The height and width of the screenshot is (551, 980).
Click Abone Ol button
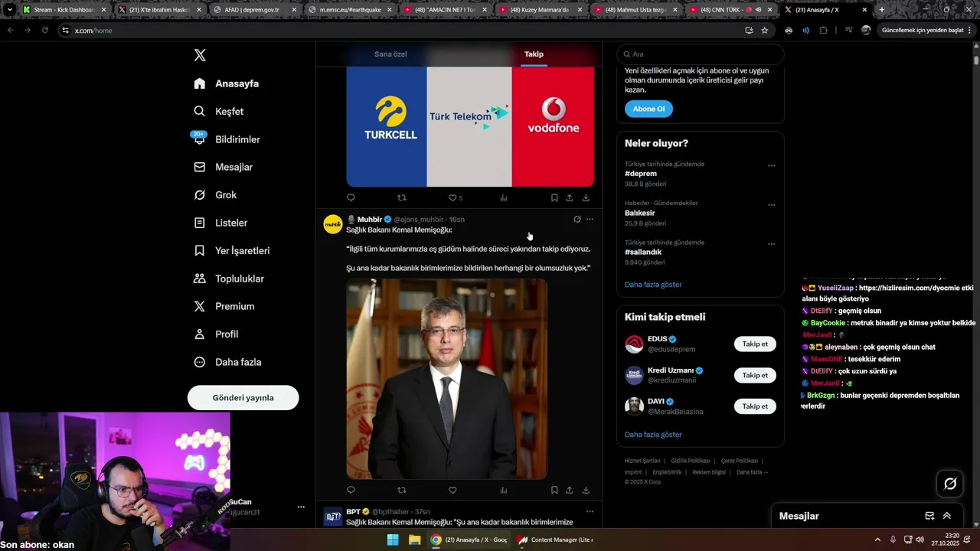[648, 109]
